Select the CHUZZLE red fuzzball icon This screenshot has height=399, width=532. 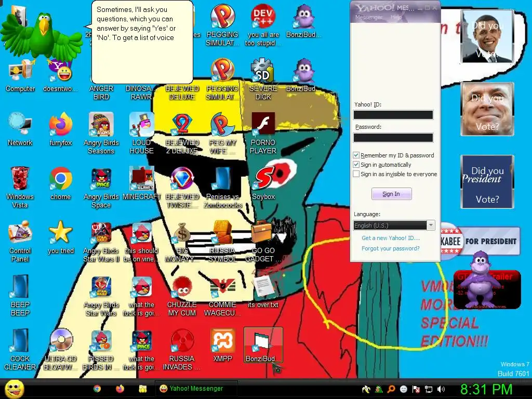click(182, 296)
